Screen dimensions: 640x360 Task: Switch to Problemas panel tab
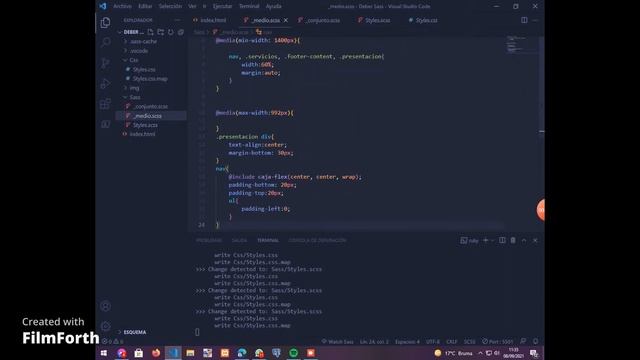[209, 240]
